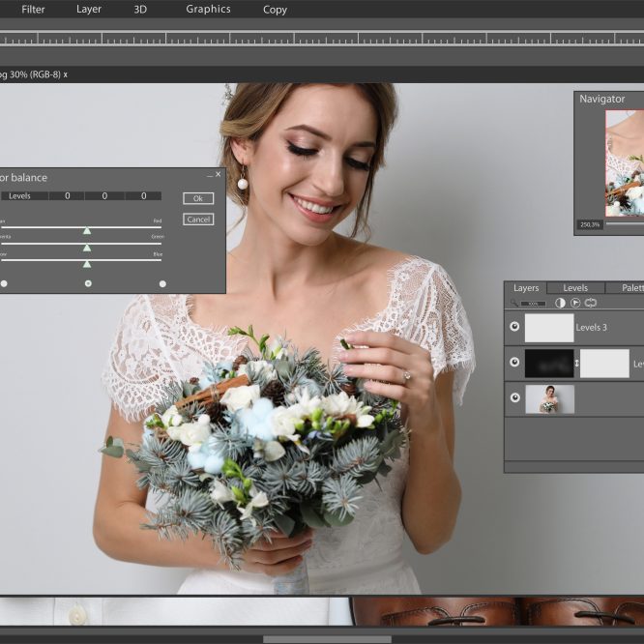Select the black layer mask thumbnail
Screen dimensions: 644x644
[548, 364]
